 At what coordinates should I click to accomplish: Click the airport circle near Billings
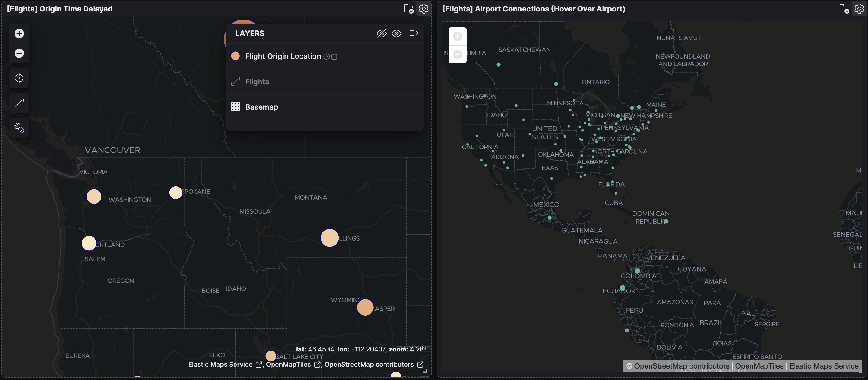(x=329, y=238)
